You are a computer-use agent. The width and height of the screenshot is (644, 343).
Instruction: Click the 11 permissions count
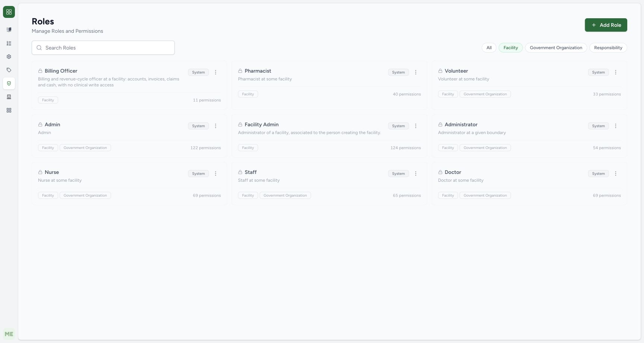coord(207,100)
